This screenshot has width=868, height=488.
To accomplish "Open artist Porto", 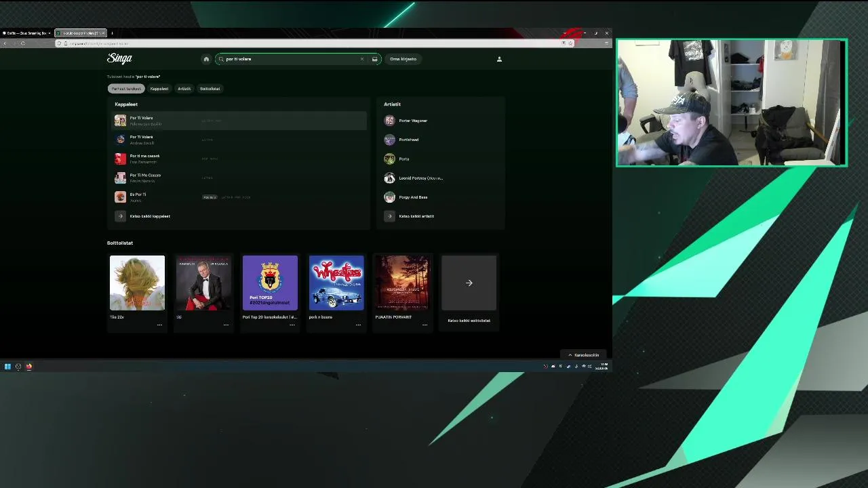I will 403,159.
